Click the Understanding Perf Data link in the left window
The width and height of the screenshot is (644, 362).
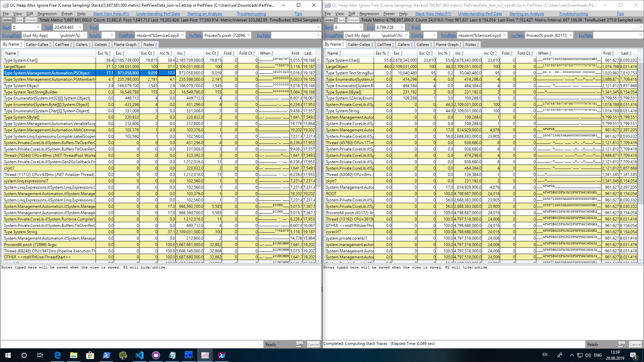tap(158, 14)
